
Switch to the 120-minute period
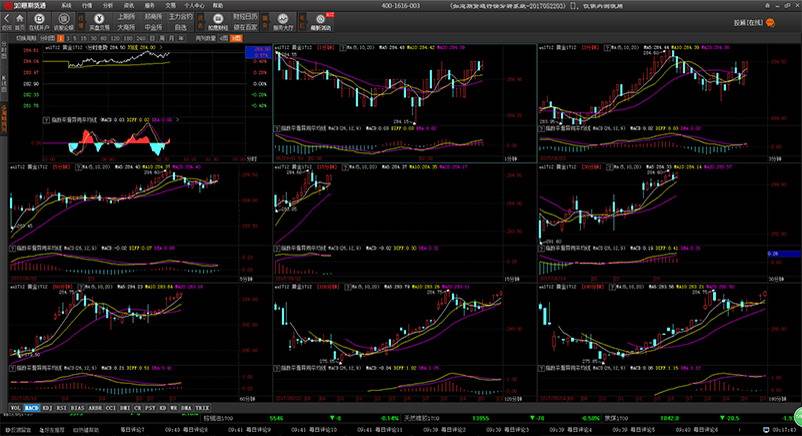[116, 38]
